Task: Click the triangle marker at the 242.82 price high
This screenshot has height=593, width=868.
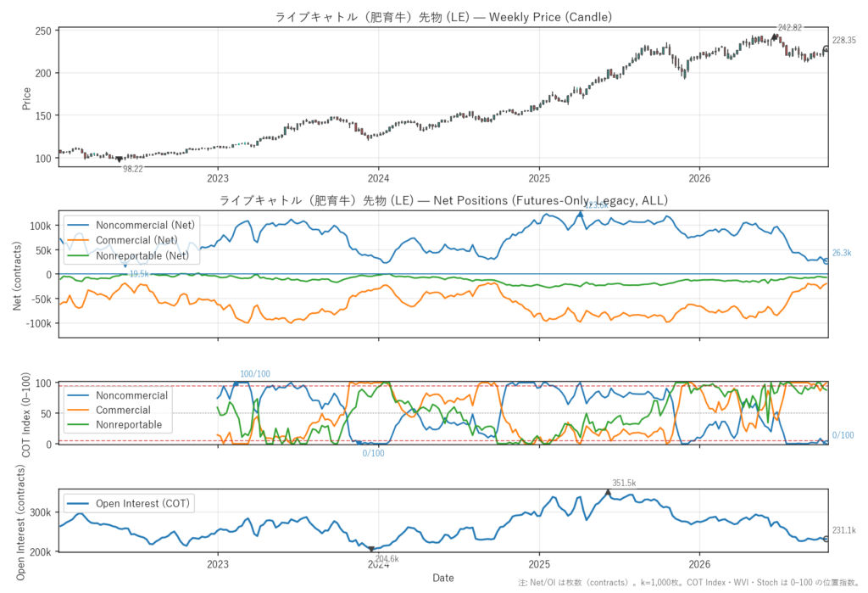Action: pos(775,36)
